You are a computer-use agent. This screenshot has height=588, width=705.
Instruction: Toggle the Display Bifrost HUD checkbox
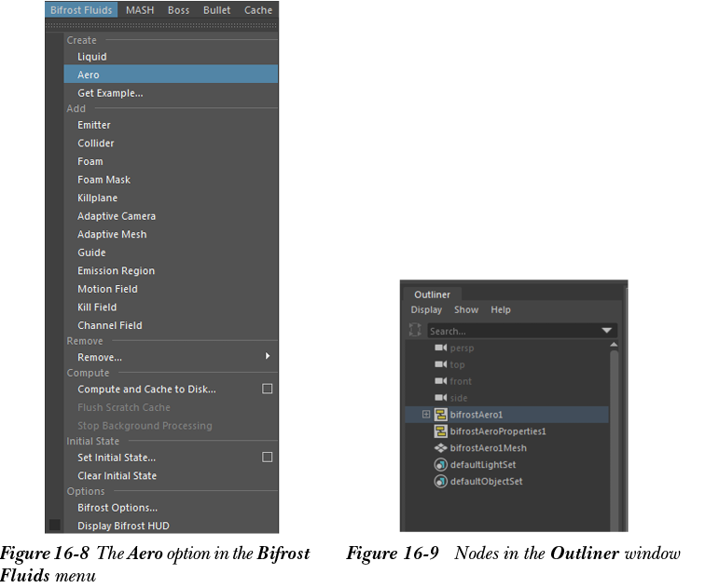pyautogui.click(x=54, y=526)
